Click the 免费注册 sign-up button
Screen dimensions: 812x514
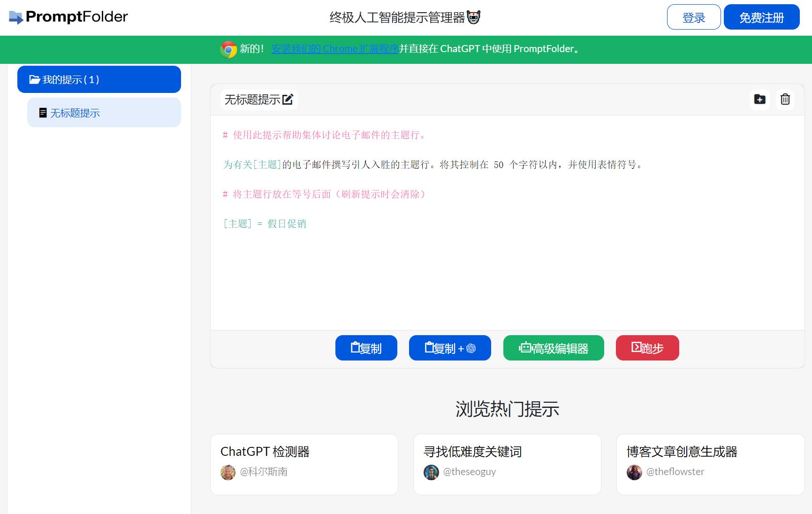pyautogui.click(x=761, y=17)
